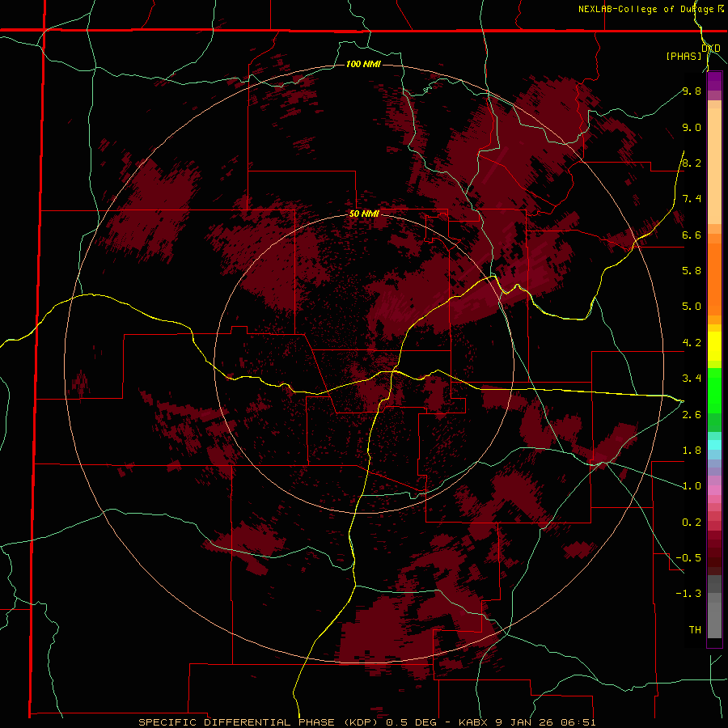Screen dimensions: 728x728
Task: Click the -0.5 color scale value
Action: pyautogui.click(x=688, y=558)
